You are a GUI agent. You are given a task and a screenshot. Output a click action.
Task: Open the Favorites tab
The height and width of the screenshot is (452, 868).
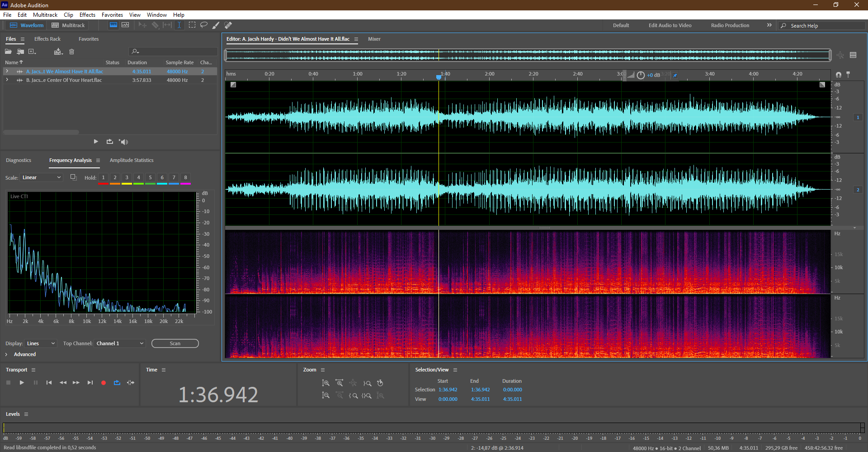click(x=89, y=39)
